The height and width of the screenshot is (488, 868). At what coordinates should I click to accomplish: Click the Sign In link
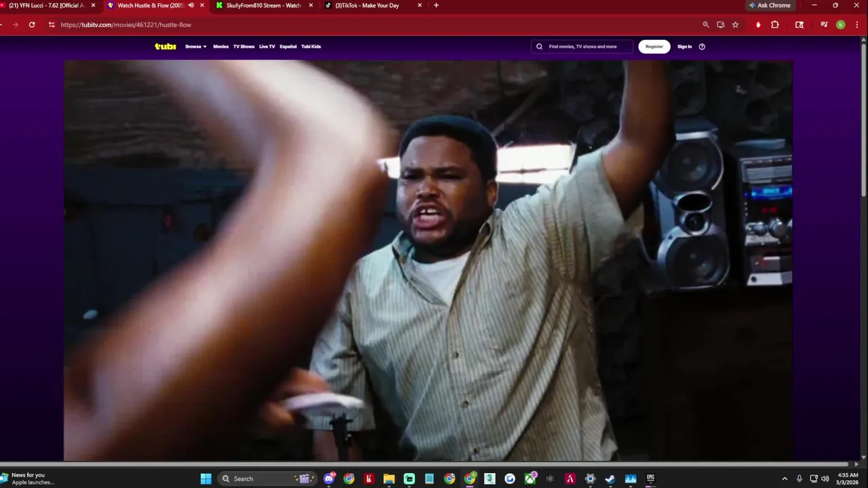click(685, 47)
